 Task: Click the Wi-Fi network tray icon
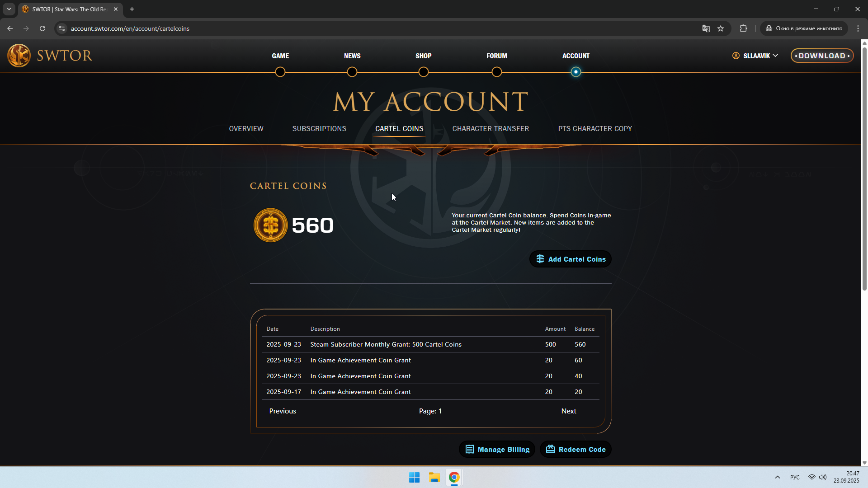click(x=812, y=477)
